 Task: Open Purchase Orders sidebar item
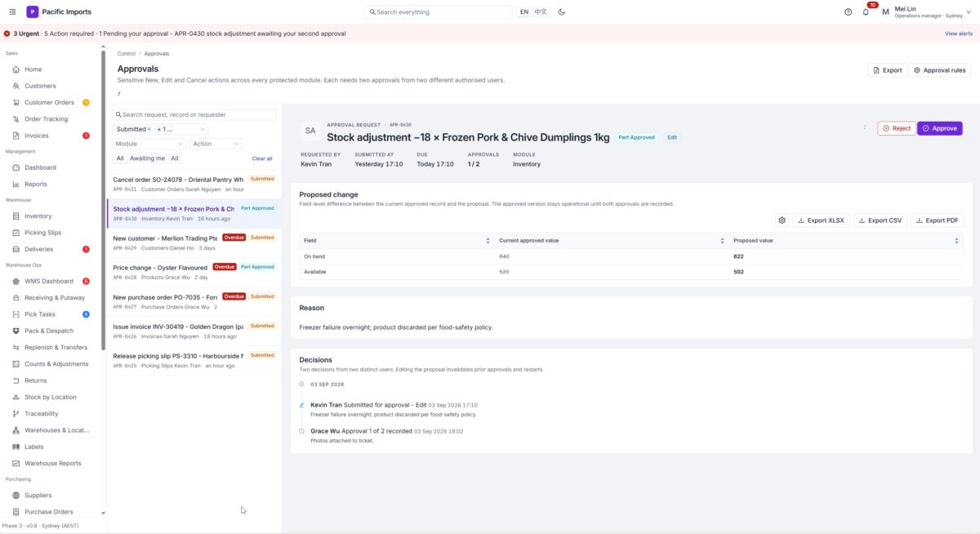point(51,512)
